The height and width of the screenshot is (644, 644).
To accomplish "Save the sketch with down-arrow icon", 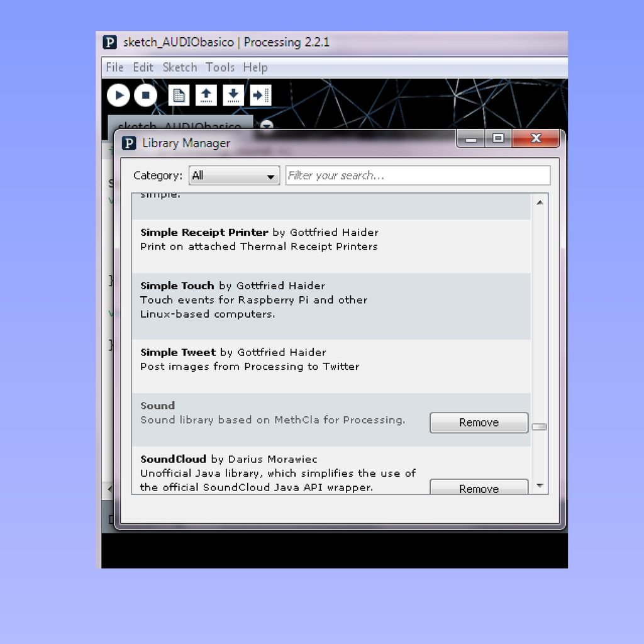I will pyautogui.click(x=233, y=96).
